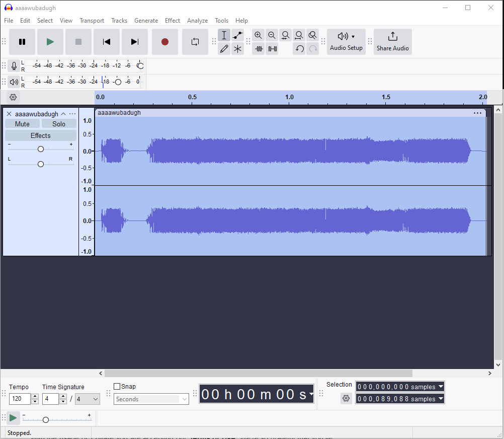504x439 pixels.
Task: Expand the time signature denominator dropdown
Action: click(88, 399)
